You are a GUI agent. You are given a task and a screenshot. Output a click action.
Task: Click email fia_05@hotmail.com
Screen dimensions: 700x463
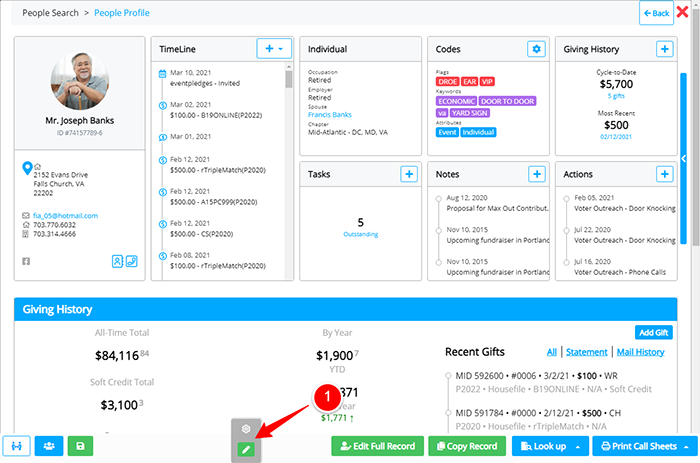pyautogui.click(x=65, y=216)
